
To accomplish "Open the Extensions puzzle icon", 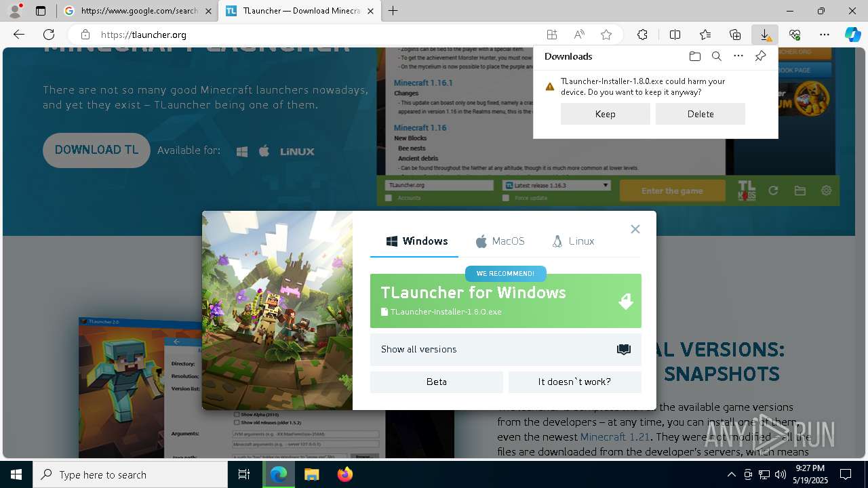I will pos(642,35).
